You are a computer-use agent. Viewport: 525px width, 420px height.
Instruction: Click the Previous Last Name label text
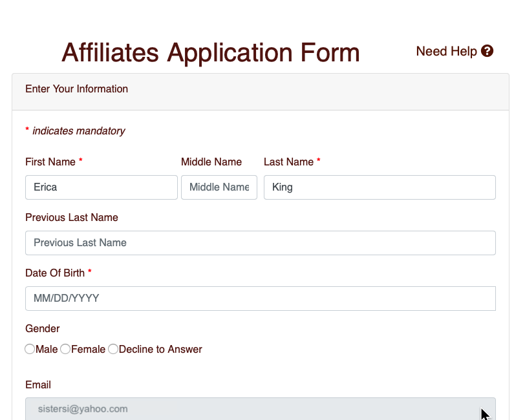point(71,218)
